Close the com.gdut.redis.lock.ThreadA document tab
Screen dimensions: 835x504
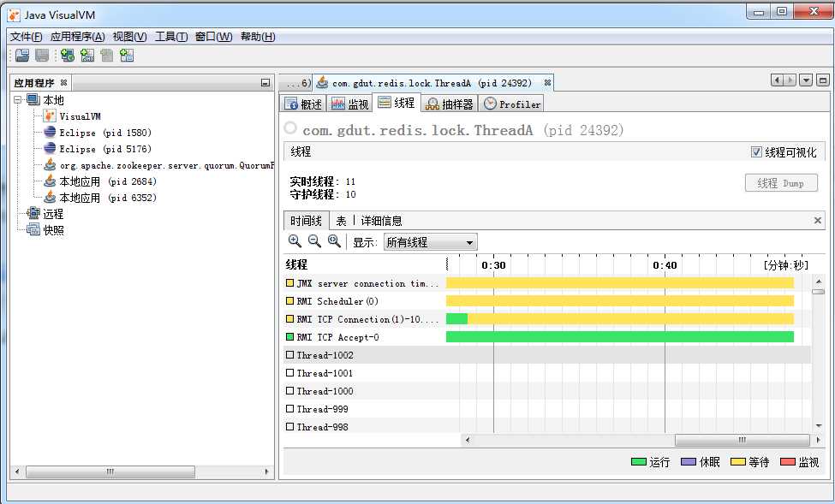[547, 82]
